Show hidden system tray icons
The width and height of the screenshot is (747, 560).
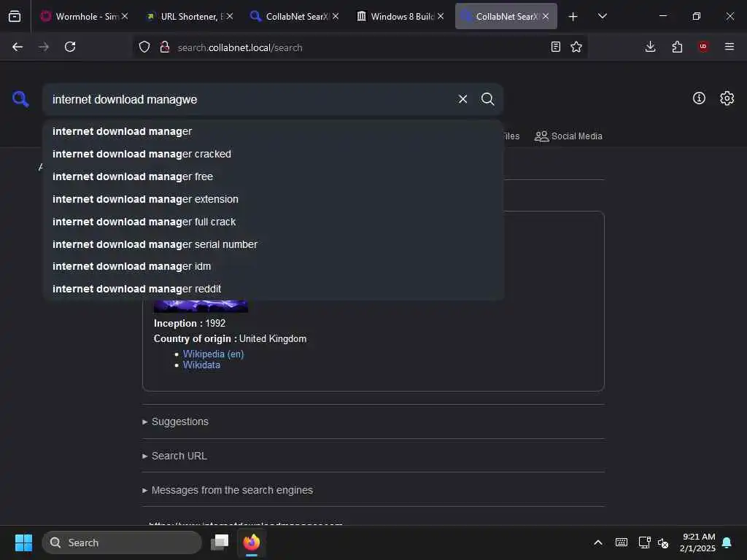[x=598, y=542]
